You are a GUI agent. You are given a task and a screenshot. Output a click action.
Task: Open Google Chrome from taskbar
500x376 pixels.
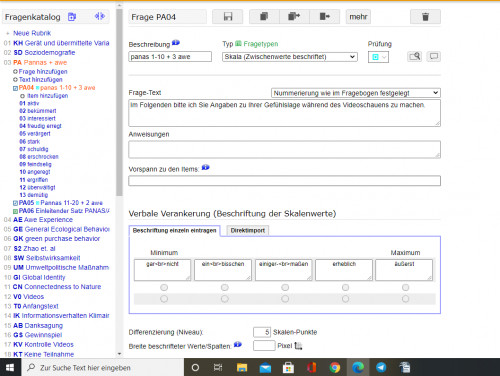pos(335,368)
